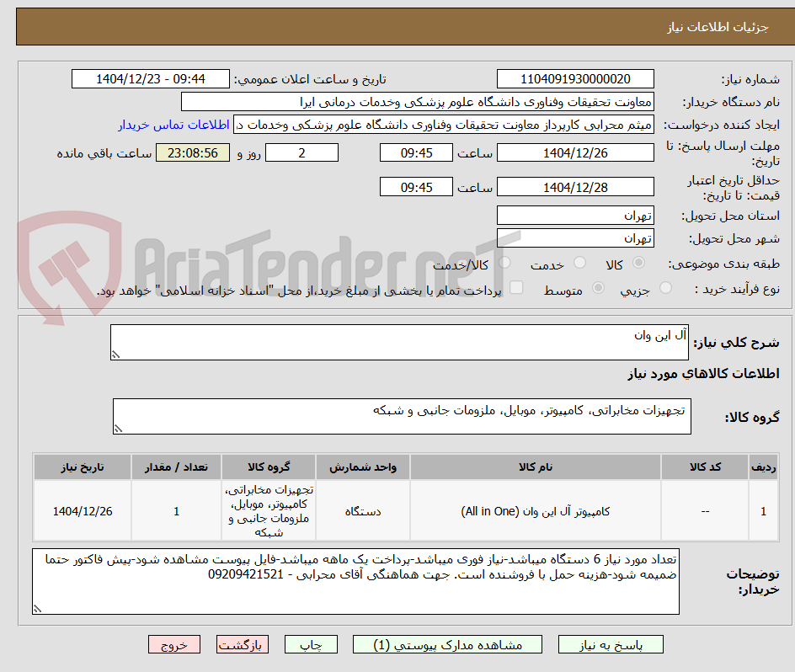Click the 'کد کالا' column header
The height and width of the screenshot is (672, 795).
tap(705, 467)
